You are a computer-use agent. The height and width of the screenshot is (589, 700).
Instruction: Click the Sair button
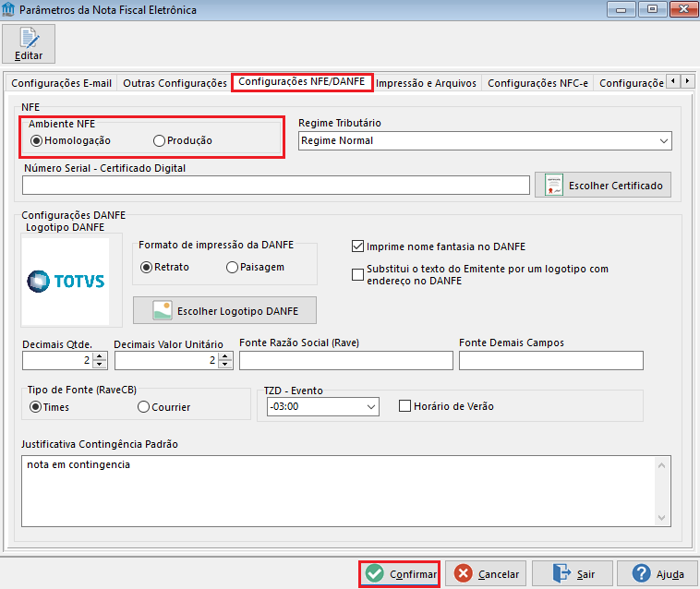tap(572, 574)
